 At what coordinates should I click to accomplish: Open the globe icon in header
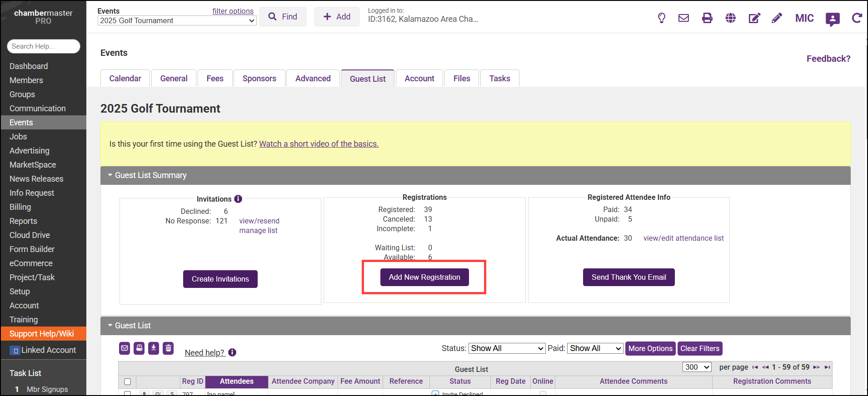click(731, 18)
